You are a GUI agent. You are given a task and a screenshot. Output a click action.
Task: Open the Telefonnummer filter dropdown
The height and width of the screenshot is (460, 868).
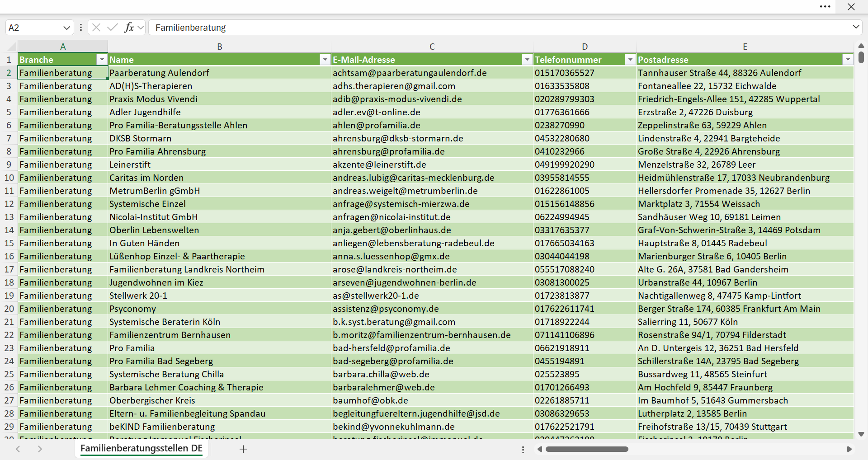coord(630,60)
